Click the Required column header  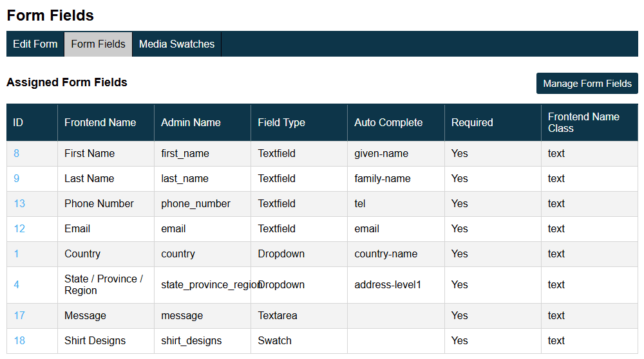pos(493,122)
